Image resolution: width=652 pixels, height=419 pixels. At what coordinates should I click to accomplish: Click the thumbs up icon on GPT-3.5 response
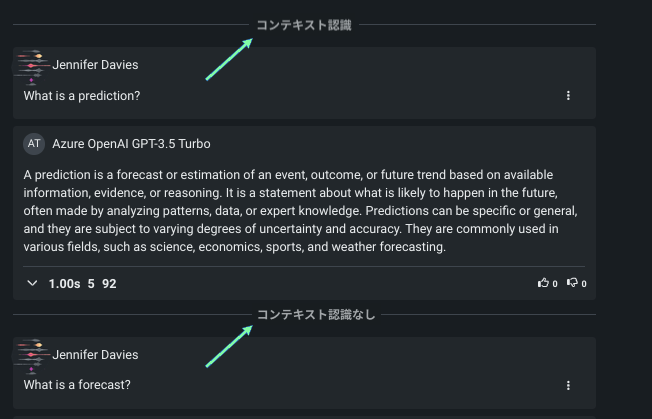pos(543,284)
